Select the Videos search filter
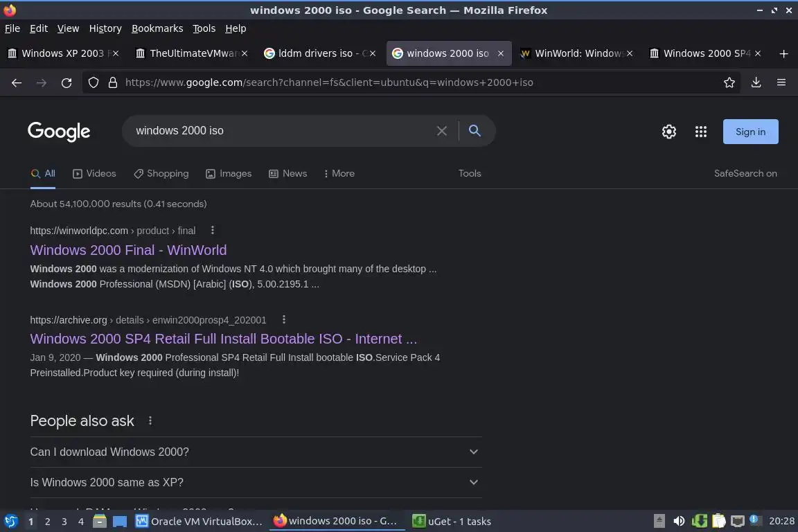 coord(94,174)
